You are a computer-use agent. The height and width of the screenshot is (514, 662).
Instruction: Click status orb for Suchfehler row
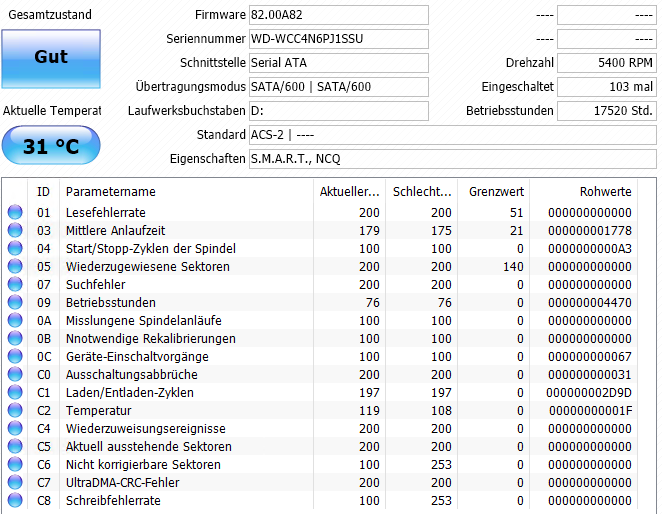point(15,284)
